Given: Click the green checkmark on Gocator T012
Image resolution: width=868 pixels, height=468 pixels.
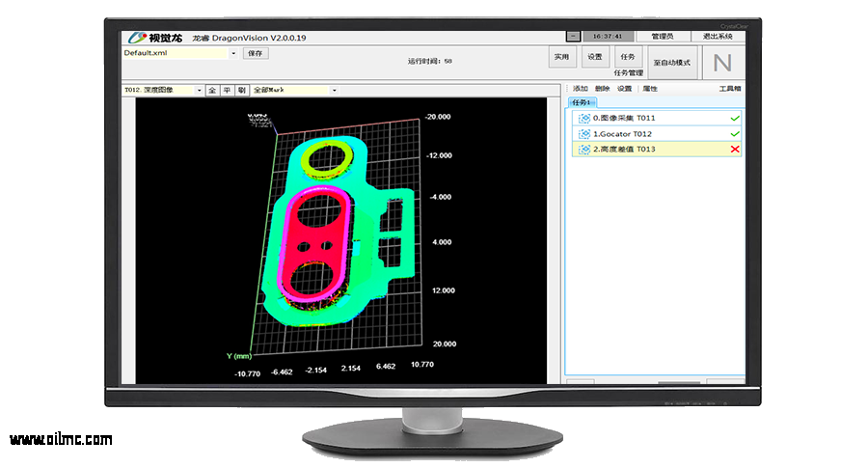Looking at the screenshot, I should click(x=735, y=134).
